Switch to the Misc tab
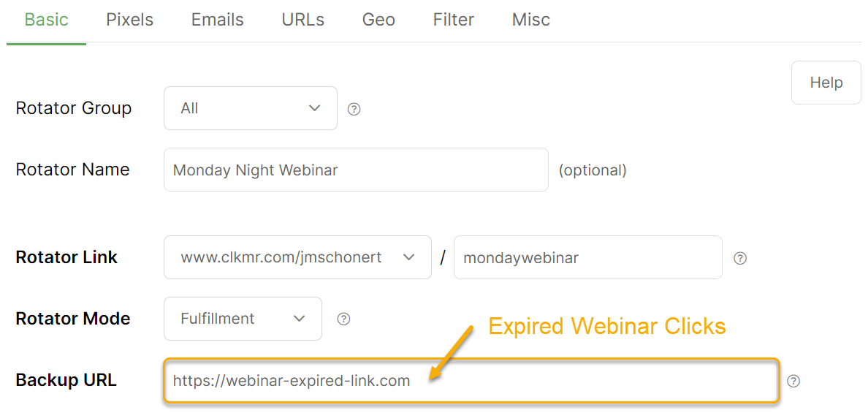The image size is (868, 413). click(530, 20)
